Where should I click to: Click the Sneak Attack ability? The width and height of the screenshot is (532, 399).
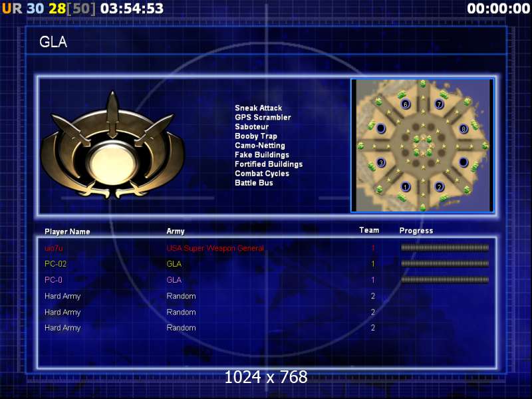click(258, 108)
